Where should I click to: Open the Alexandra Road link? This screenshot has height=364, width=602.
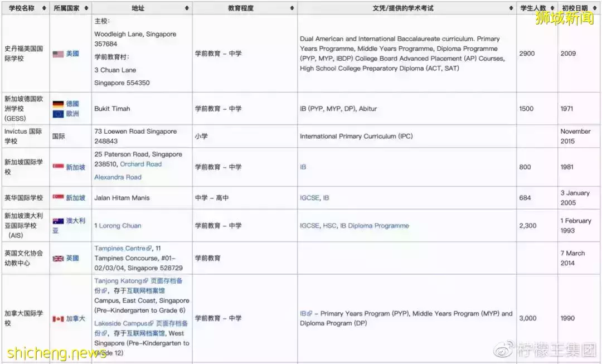pos(118,177)
